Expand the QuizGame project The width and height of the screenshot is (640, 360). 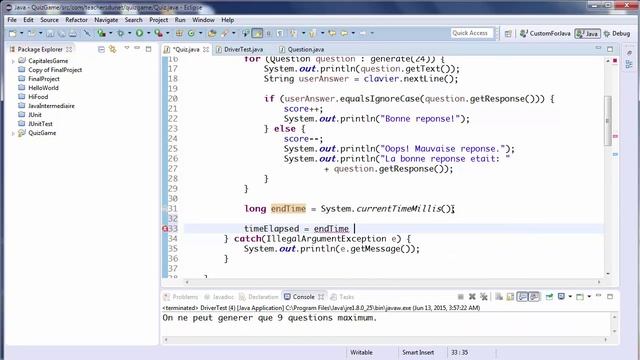[13, 133]
